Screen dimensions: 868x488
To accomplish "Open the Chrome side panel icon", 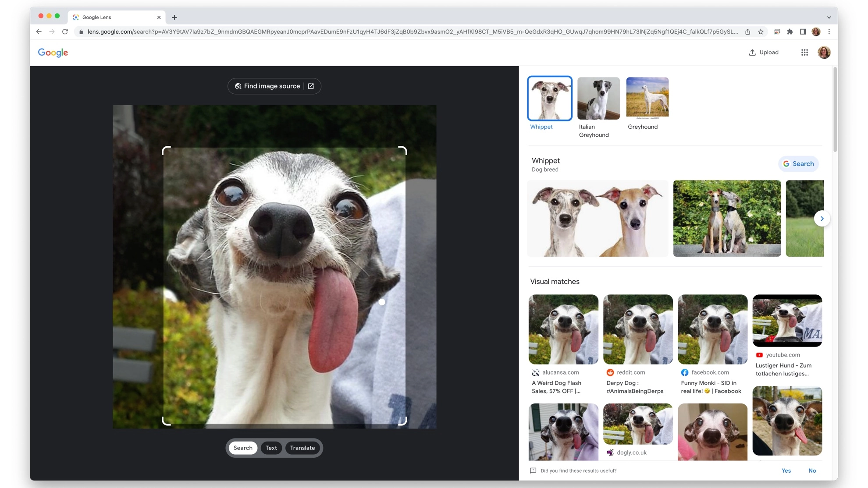I will [803, 32].
